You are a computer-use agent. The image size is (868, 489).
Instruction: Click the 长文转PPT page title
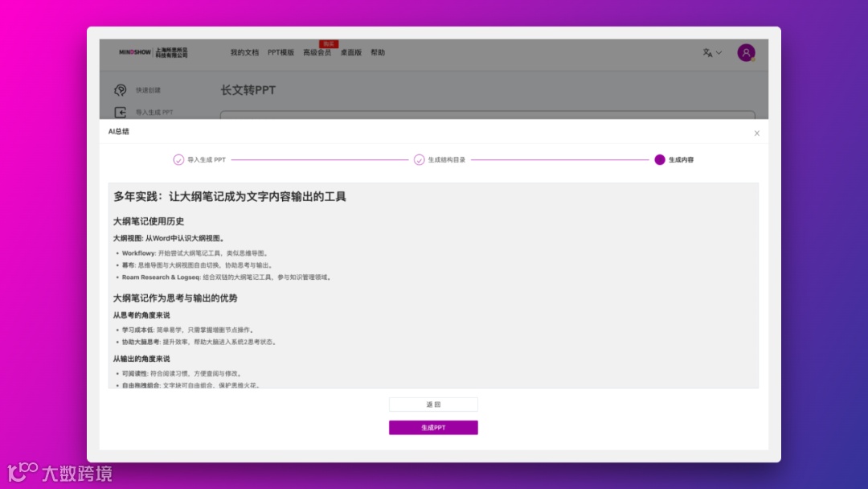(x=248, y=90)
